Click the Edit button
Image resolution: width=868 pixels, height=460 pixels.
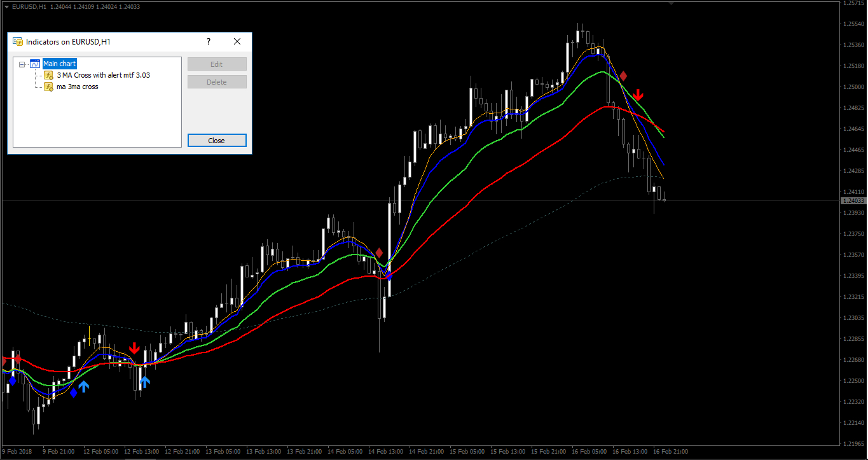(x=217, y=64)
